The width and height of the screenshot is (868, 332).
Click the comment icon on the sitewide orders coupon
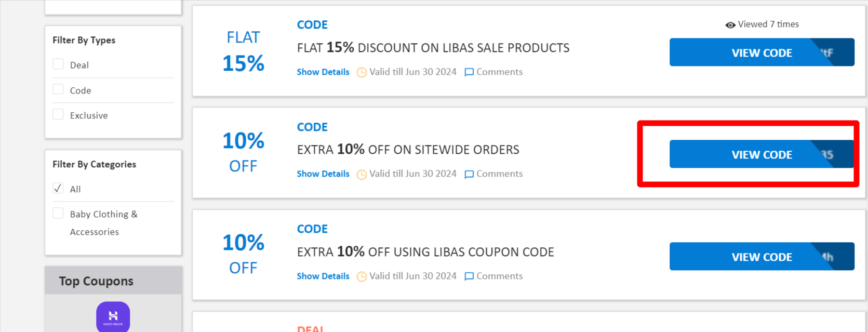[x=469, y=174]
